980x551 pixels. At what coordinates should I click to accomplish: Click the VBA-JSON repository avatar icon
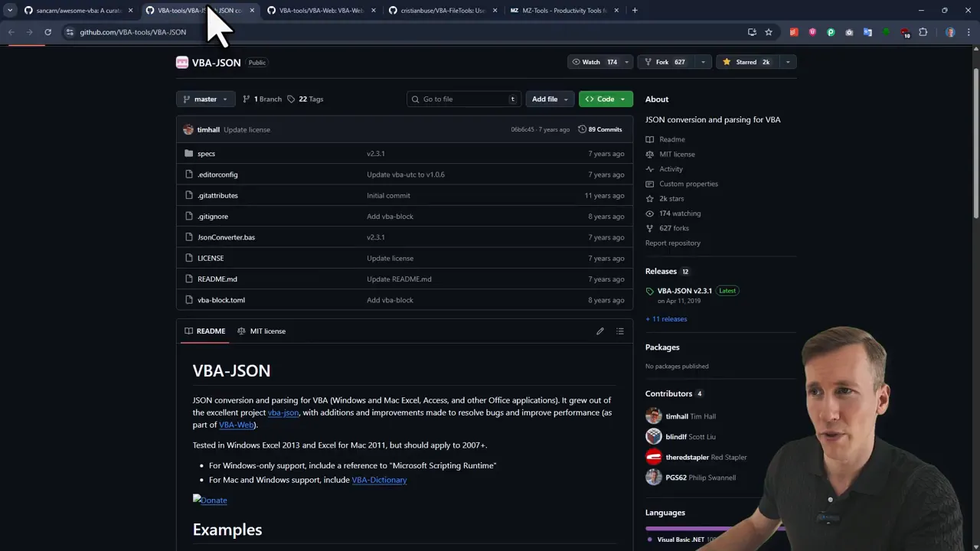(182, 63)
